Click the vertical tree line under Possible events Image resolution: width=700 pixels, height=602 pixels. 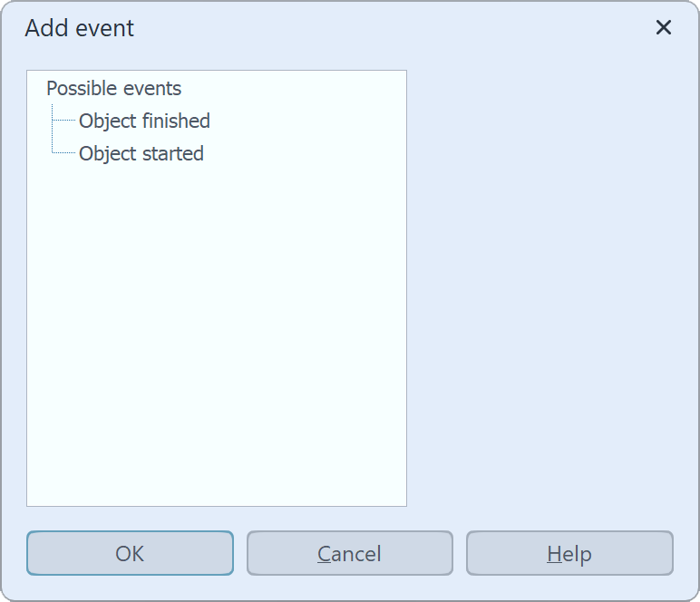[x=53, y=136]
